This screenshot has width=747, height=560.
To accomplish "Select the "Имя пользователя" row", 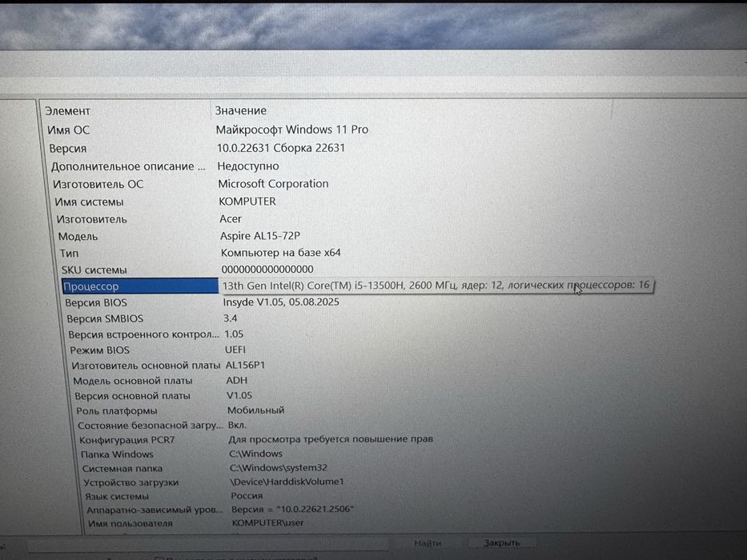I will click(x=130, y=523).
